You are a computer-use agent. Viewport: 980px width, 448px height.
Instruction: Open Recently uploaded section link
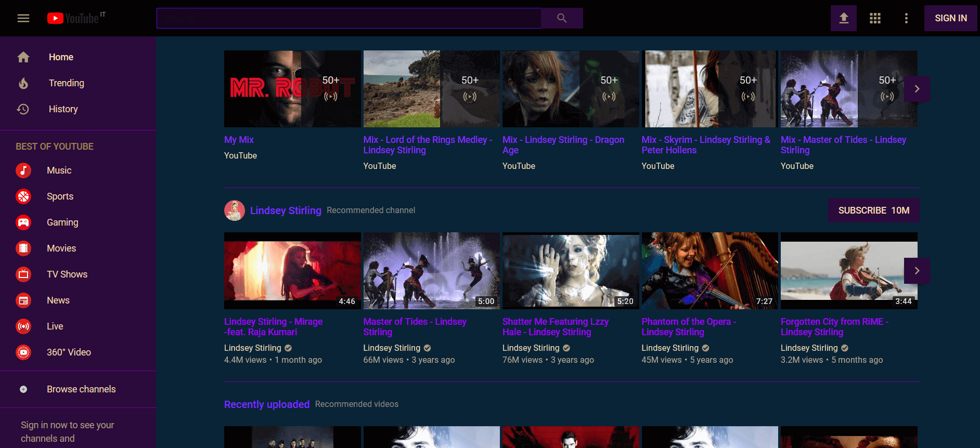267,404
